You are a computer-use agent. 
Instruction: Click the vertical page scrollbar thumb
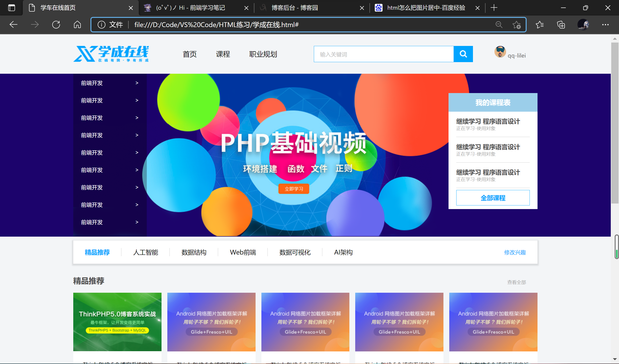point(615,123)
